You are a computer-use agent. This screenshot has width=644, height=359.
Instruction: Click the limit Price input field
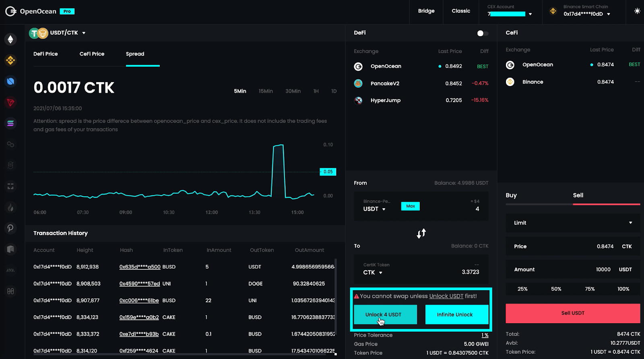pos(573,246)
